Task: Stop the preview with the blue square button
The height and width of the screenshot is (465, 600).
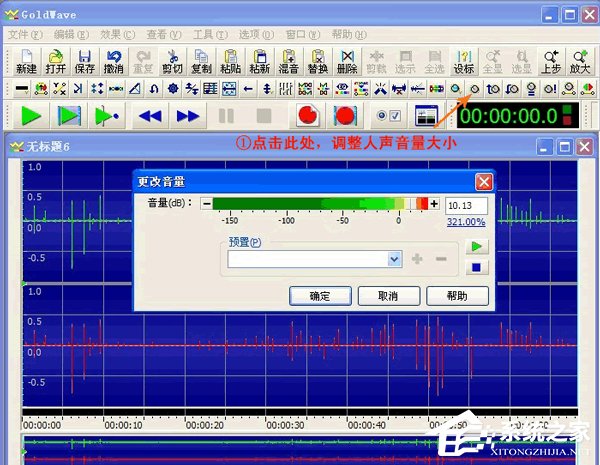Action: tap(477, 267)
